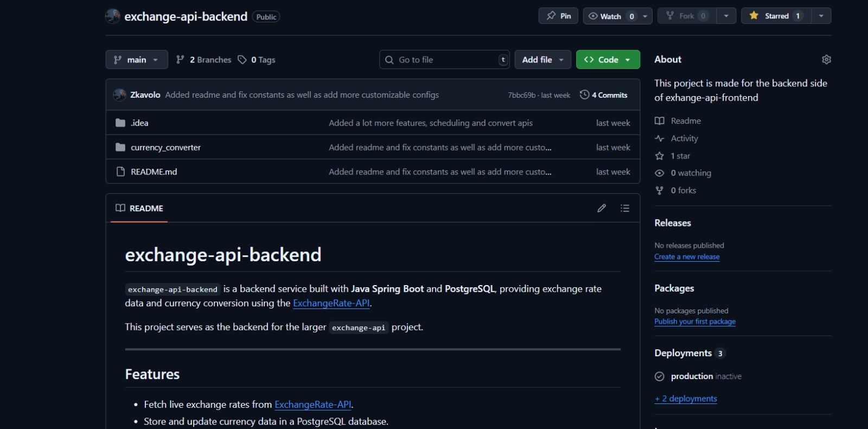Open the currency_converter folder
The image size is (868, 429).
click(165, 147)
